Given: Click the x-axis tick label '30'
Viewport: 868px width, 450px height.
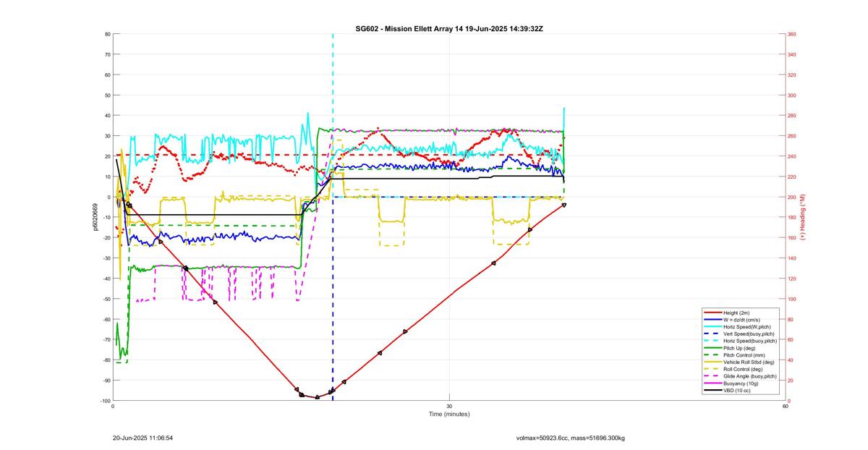Looking at the screenshot, I should [449, 406].
